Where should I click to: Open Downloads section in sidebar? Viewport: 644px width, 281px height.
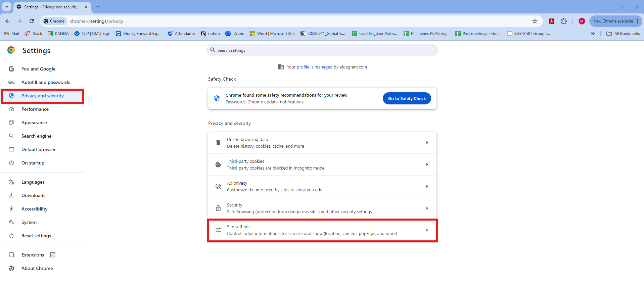(x=33, y=196)
